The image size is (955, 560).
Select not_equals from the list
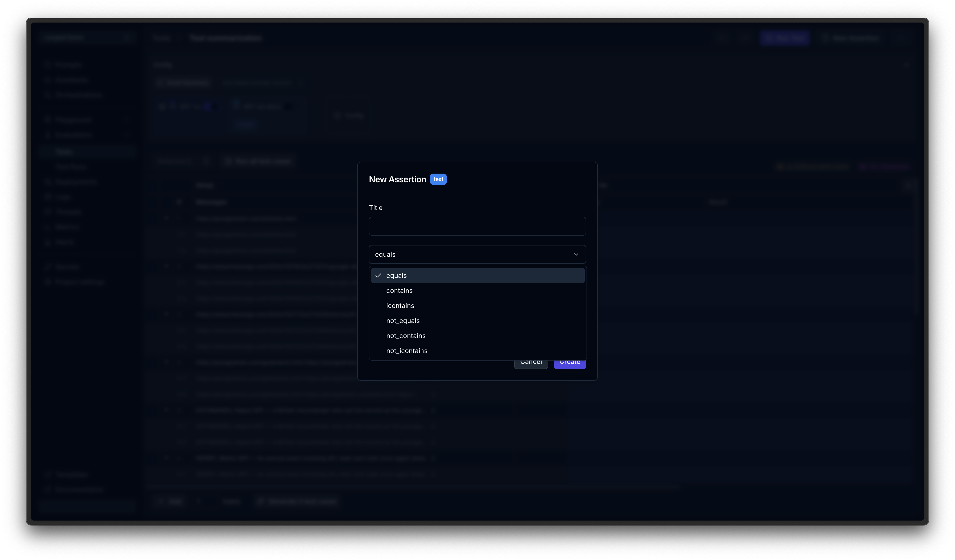pyautogui.click(x=403, y=321)
